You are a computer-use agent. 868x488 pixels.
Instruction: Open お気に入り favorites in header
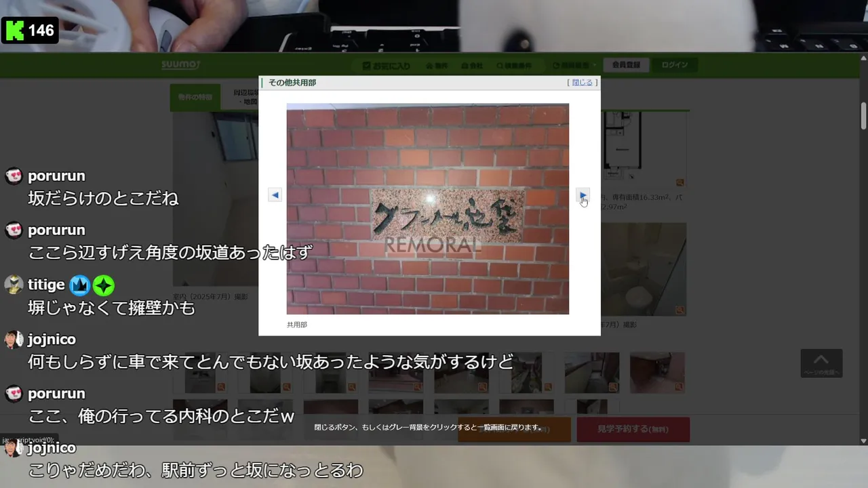(x=387, y=66)
